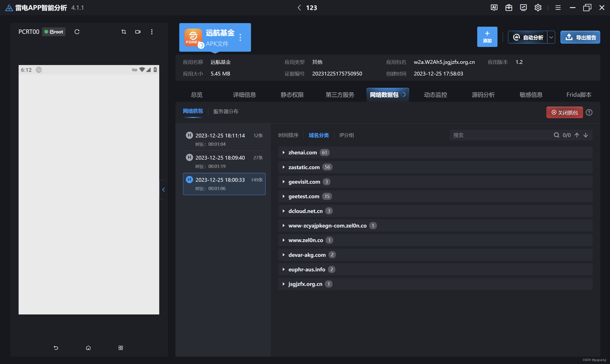Open the toolbox icon in title bar
This screenshot has height=364, width=610.
pos(509,8)
